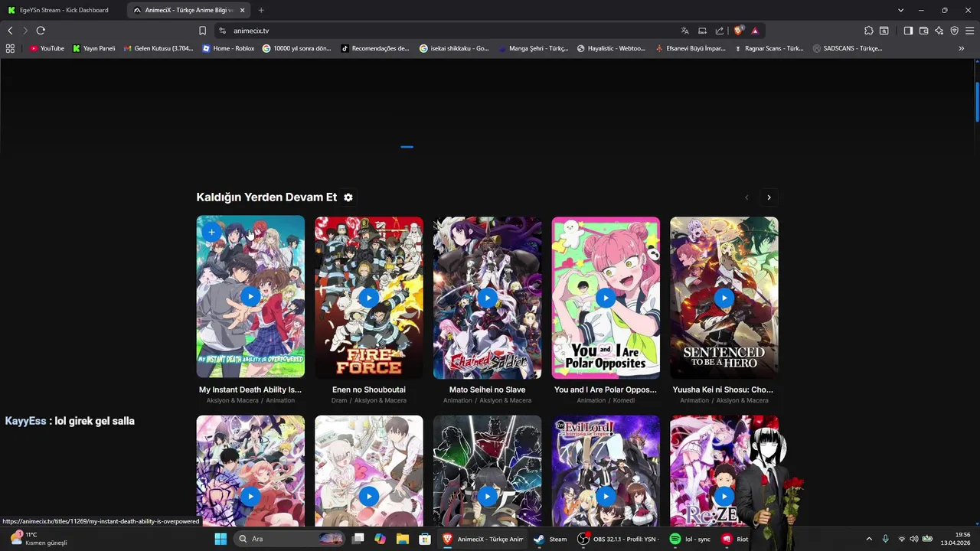This screenshot has width=980, height=551.
Task: Go to next carousel page arrow
Action: pyautogui.click(x=769, y=197)
